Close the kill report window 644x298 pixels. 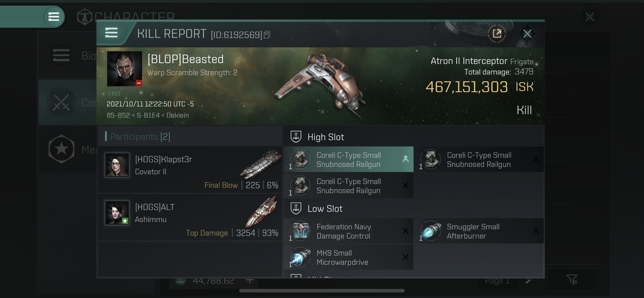pos(527,33)
